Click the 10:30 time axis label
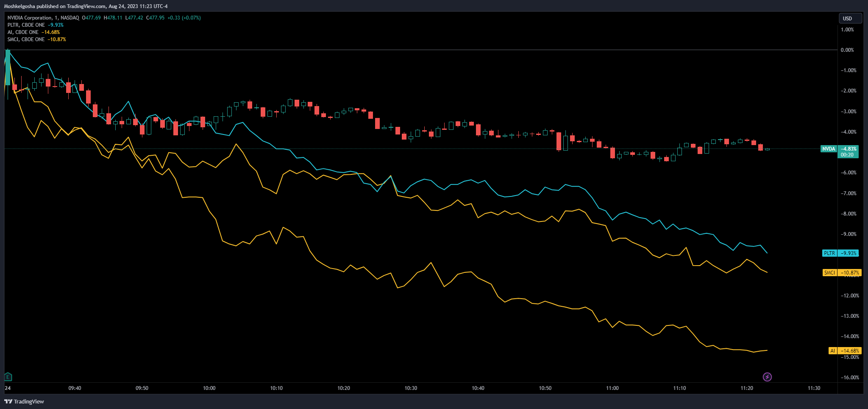Image resolution: width=868 pixels, height=409 pixels. [x=411, y=388]
